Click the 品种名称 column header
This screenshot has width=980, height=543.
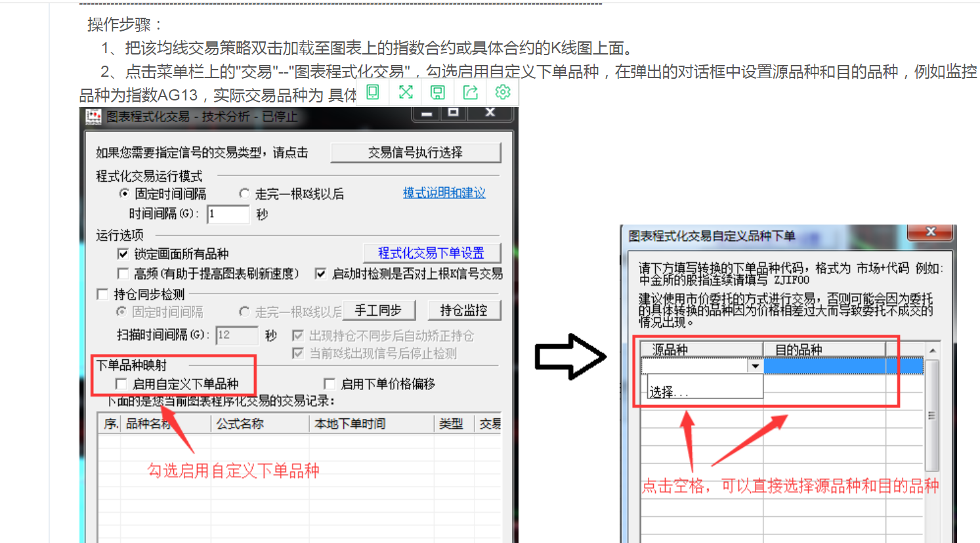tap(166, 424)
